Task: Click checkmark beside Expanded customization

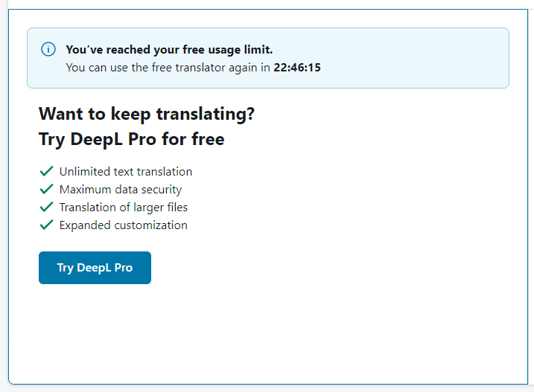Action: (x=46, y=225)
